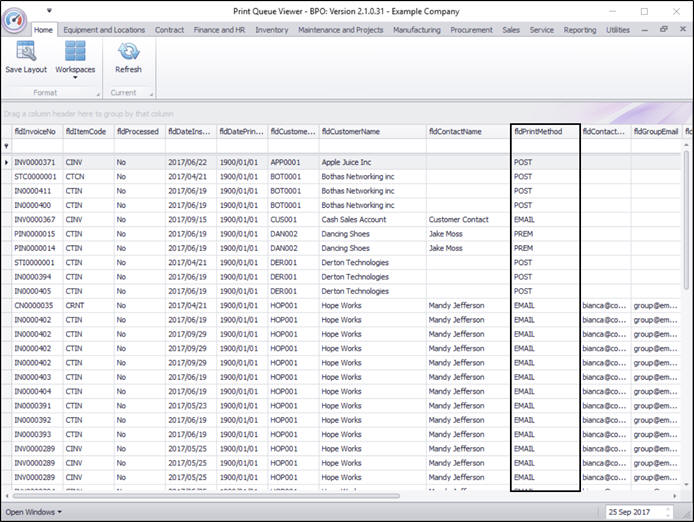Switch to the Finance and HR tab
This screenshot has width=694, height=522.
218,30
